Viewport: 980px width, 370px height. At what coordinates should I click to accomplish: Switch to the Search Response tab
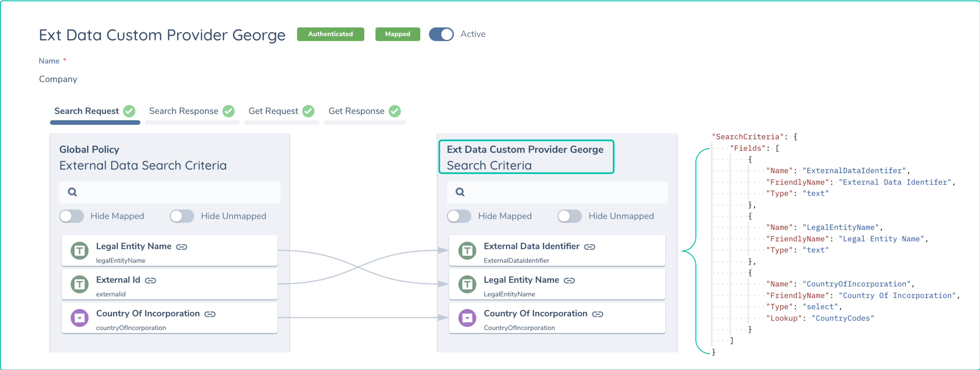click(x=184, y=111)
